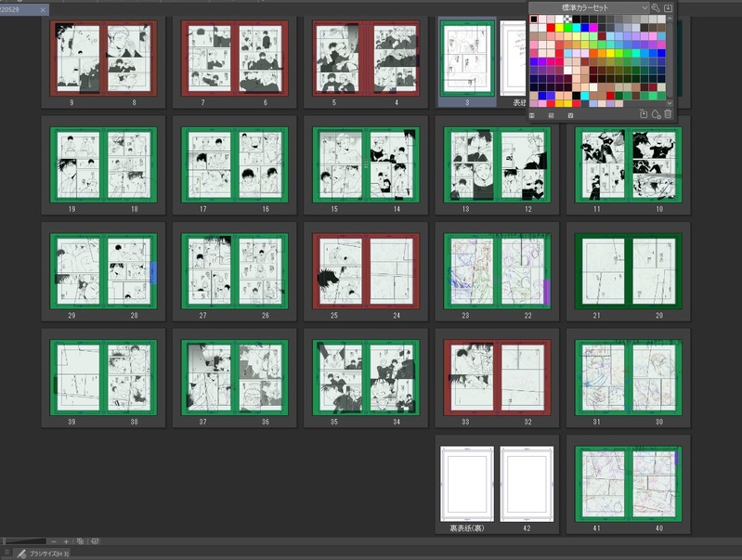This screenshot has height=560, width=742.
Task: Click the V icon below the swatches
Action: pyautogui.click(x=570, y=115)
